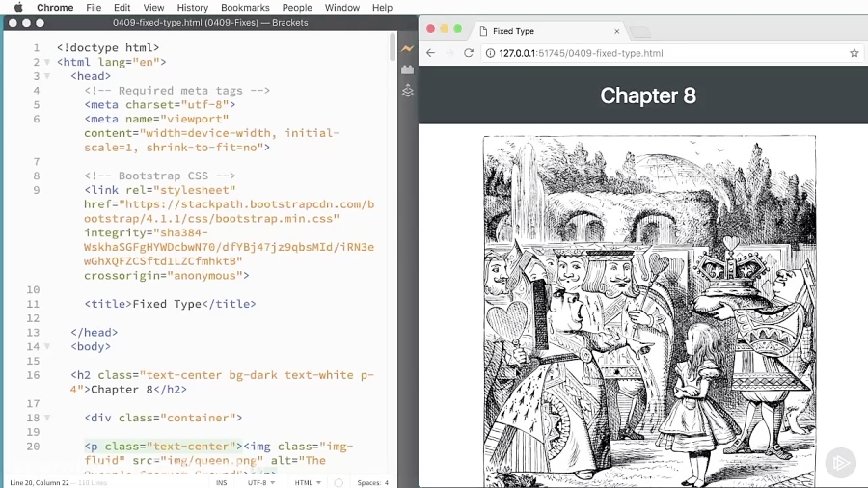Click the play overlay button at bottom right
Image resolution: width=868 pixels, height=488 pixels.
click(x=841, y=463)
